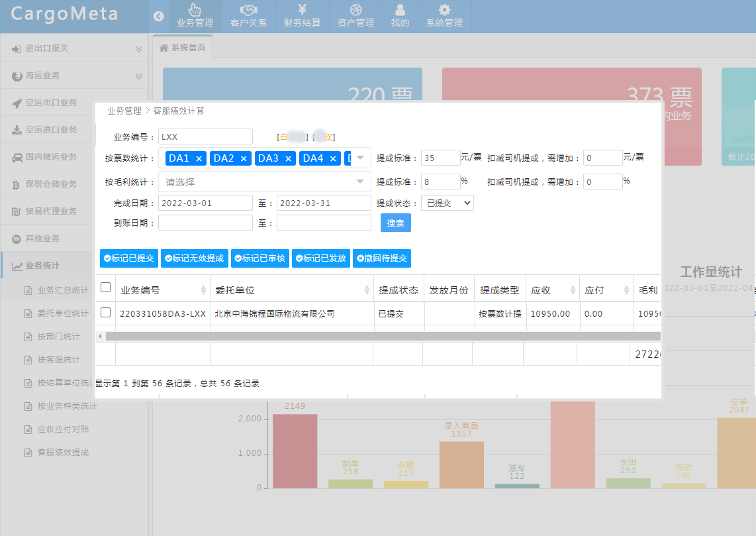
Task: Sort table by 业务编号 column
Action: click(203, 290)
